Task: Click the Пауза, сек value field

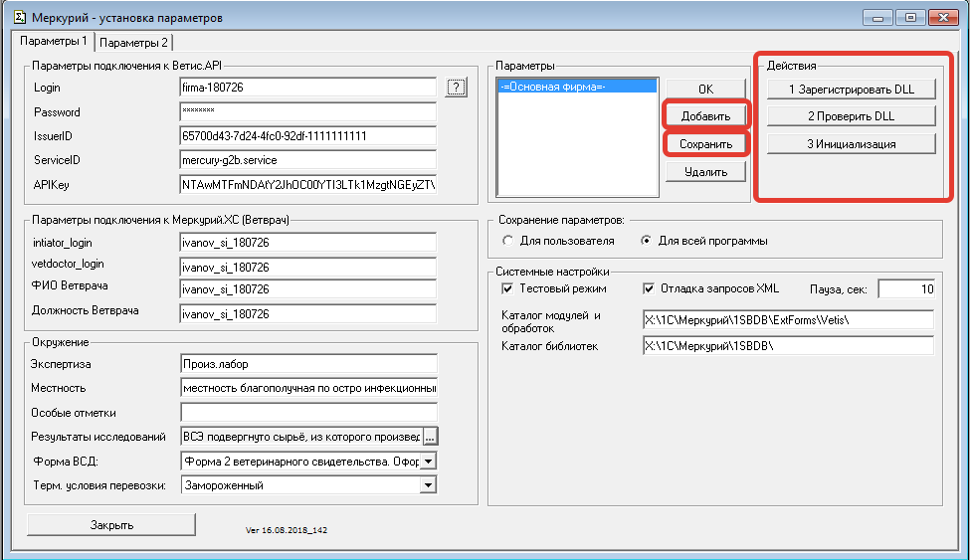Action: [x=906, y=289]
